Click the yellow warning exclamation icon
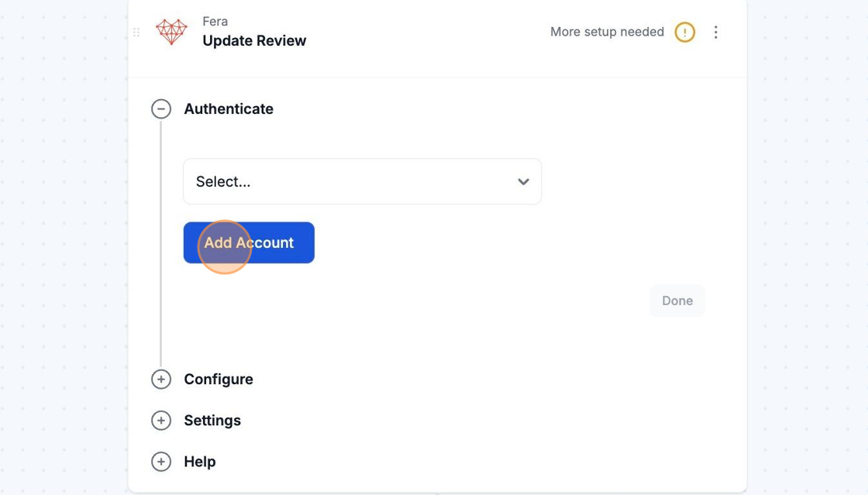Image resolution: width=868 pixels, height=495 pixels. 684,33
